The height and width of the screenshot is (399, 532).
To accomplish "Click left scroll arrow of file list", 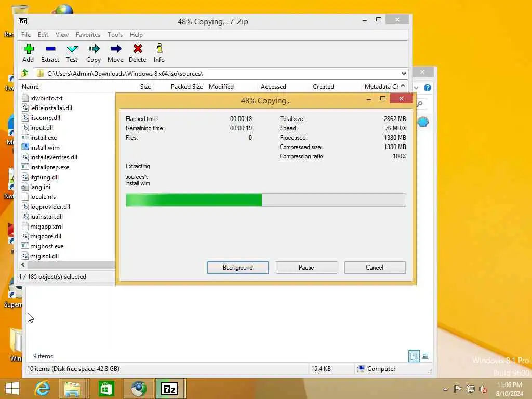I will pyautogui.click(x=23, y=264).
